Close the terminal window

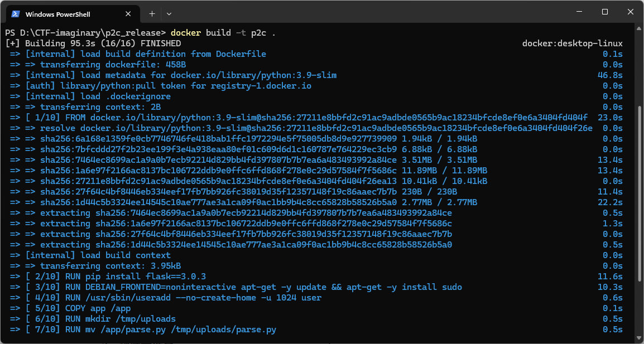tap(631, 12)
